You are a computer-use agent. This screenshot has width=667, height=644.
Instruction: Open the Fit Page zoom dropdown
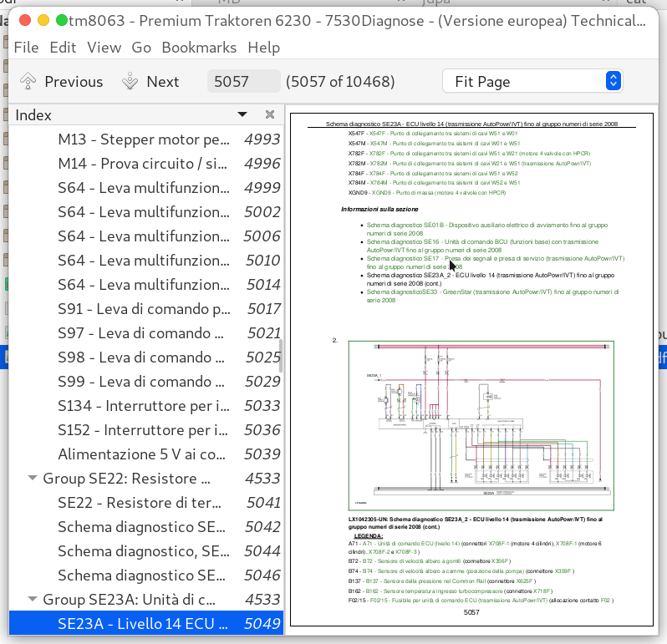click(x=532, y=81)
